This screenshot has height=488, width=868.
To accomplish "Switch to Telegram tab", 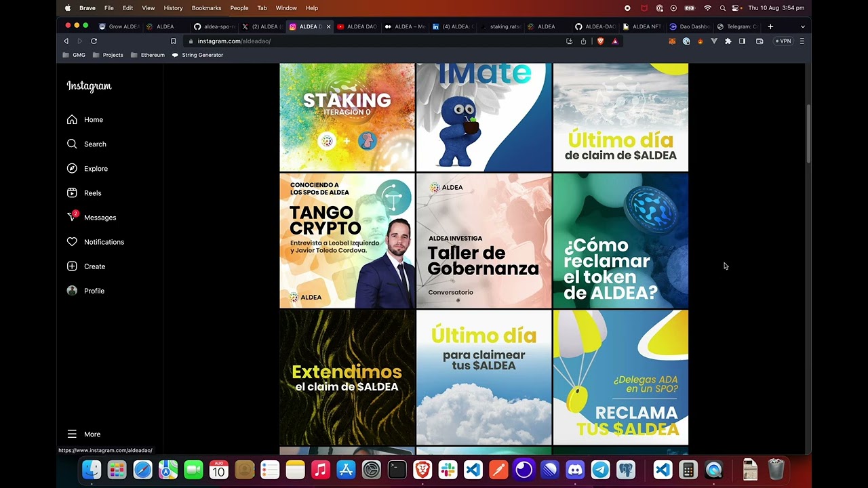I will click(x=738, y=26).
